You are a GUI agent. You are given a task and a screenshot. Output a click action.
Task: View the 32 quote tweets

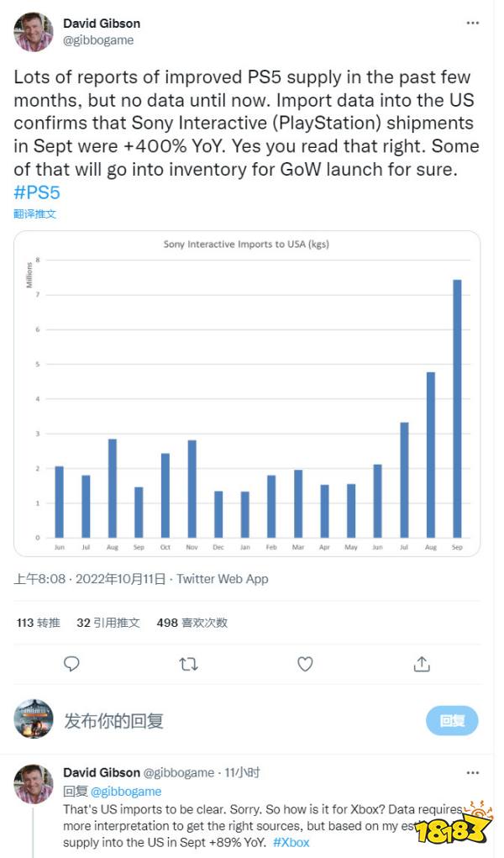(x=109, y=623)
